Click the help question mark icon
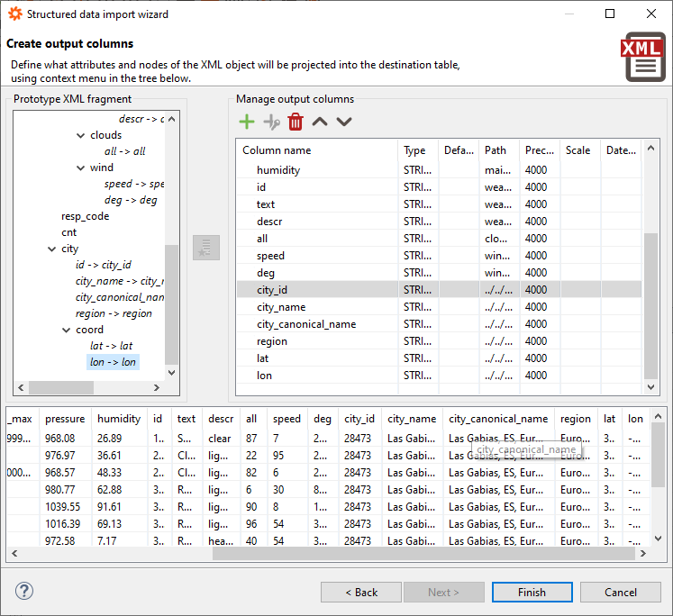Image resolution: width=673 pixels, height=616 pixels. click(24, 591)
